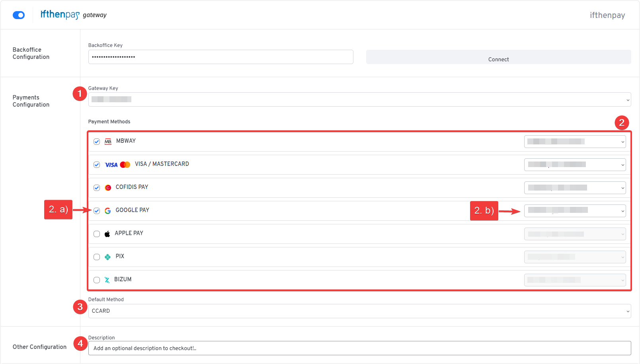
Task: Click the Cofidis Pay icon
Action: (x=108, y=187)
